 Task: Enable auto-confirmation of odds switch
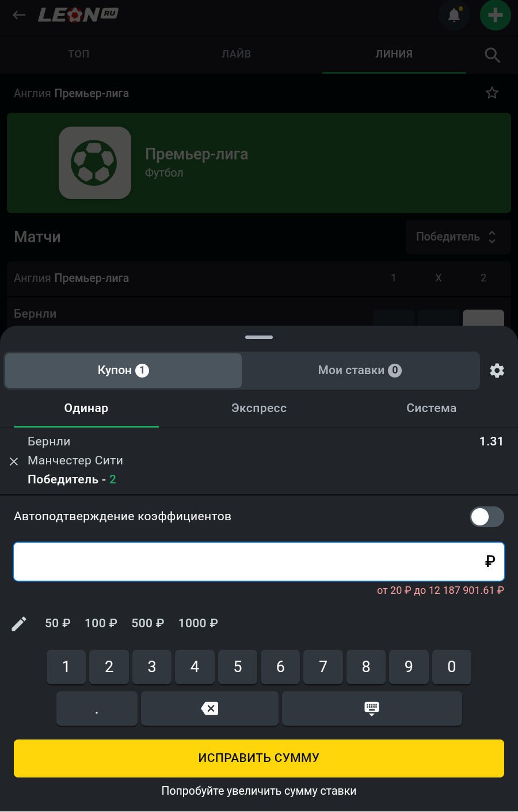487,517
